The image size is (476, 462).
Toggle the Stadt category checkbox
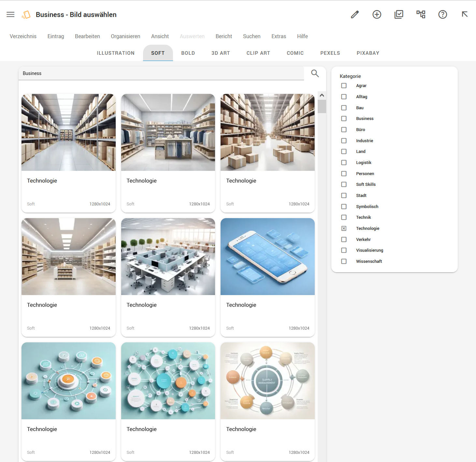click(344, 196)
